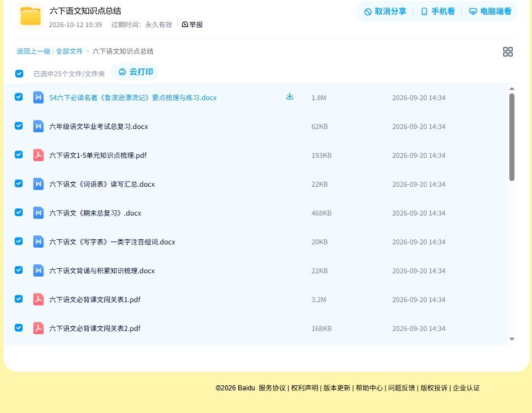
Task: Open 权利声明 footer link
Action: [304, 388]
